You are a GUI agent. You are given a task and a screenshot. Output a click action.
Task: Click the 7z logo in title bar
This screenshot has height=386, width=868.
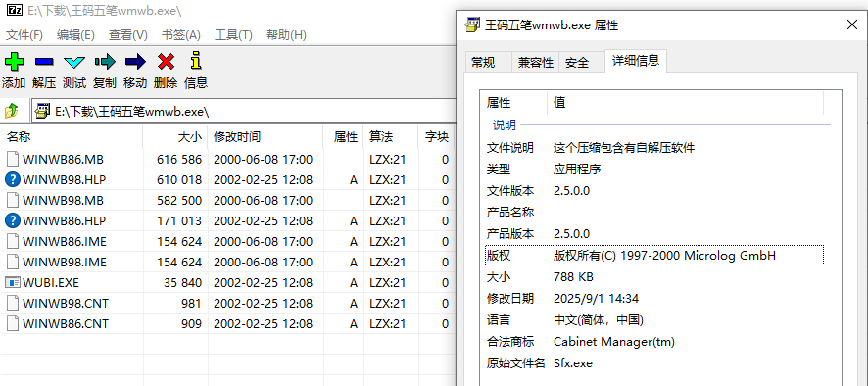15,11
